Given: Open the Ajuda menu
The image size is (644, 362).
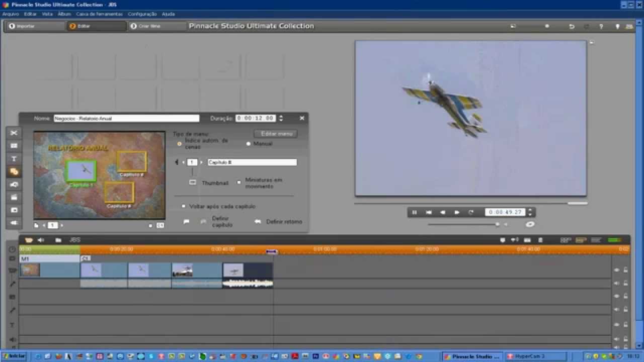Looking at the screenshot, I should (168, 14).
